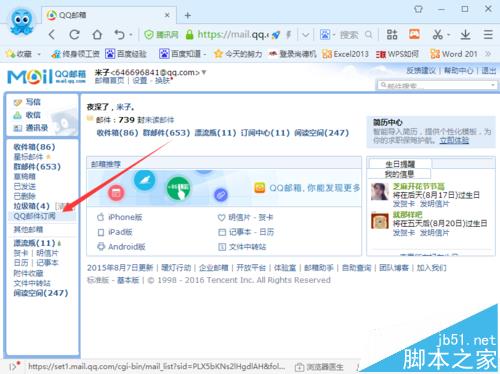Image resolution: width=500 pixels, height=374 pixels.
Task: Open 阅读空间(247) in sidebar
Action: (41, 293)
